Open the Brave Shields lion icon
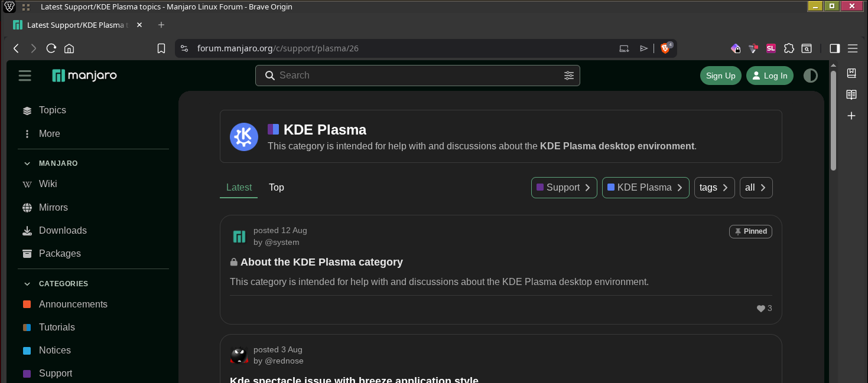Image resolution: width=868 pixels, height=383 pixels. 665,48
